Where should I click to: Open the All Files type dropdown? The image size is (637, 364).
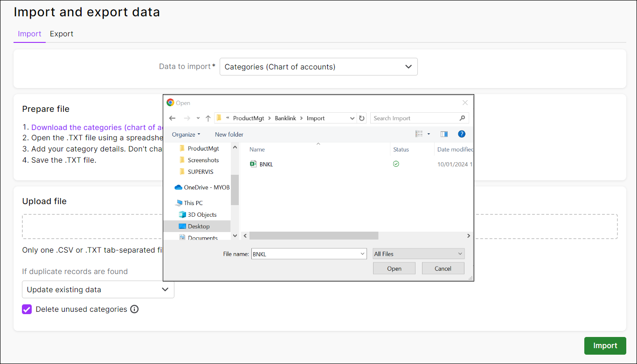click(x=418, y=254)
